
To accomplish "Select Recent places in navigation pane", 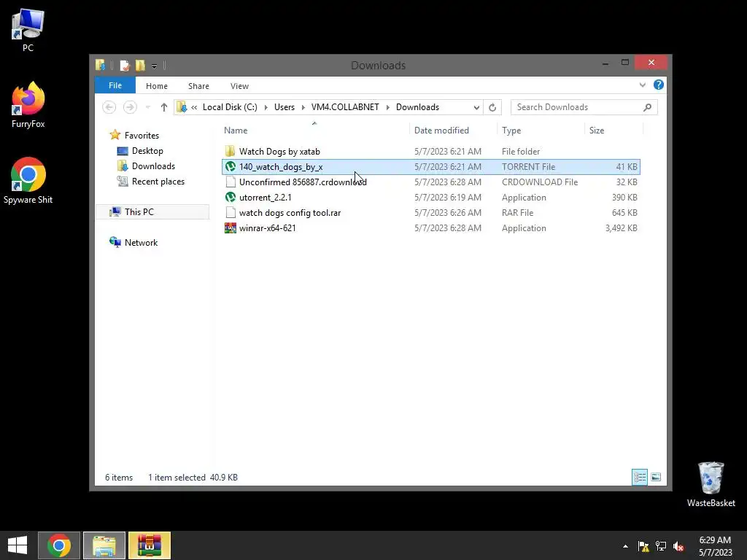I will pyautogui.click(x=158, y=182).
